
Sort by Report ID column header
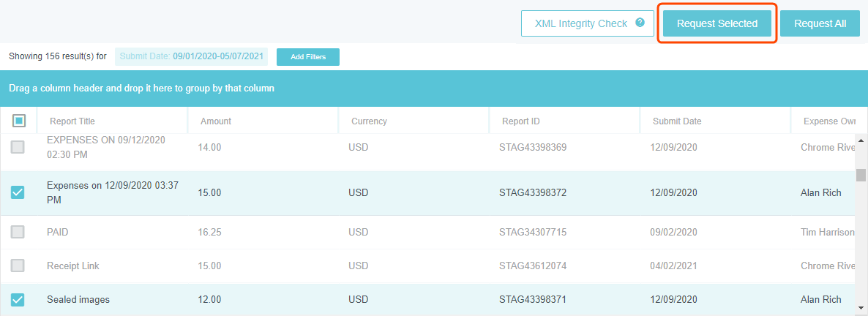tap(521, 121)
